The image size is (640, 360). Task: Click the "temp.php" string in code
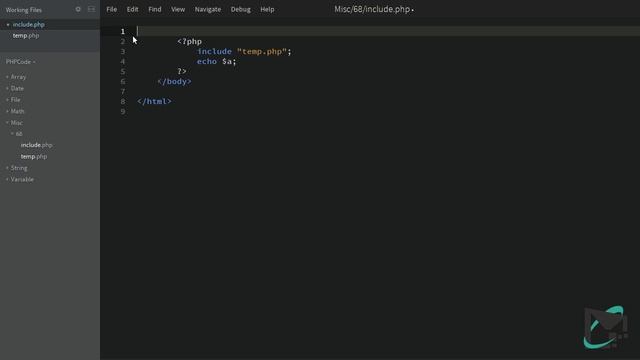(x=262, y=51)
